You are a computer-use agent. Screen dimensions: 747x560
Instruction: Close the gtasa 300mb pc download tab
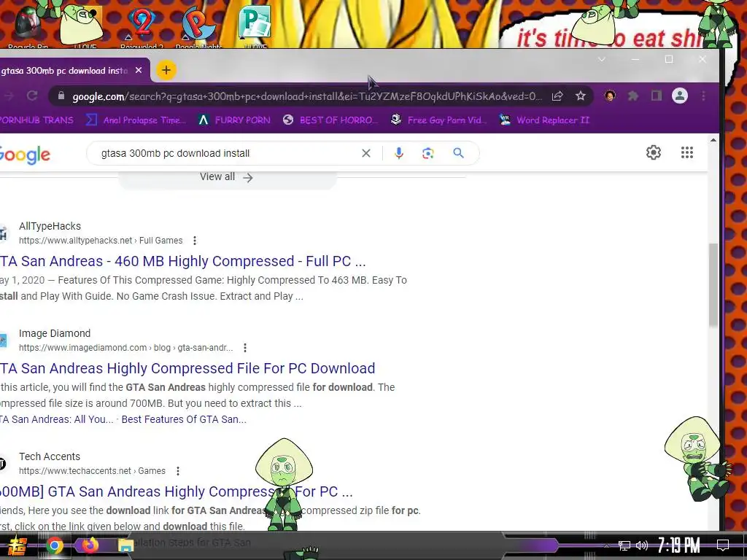(139, 71)
